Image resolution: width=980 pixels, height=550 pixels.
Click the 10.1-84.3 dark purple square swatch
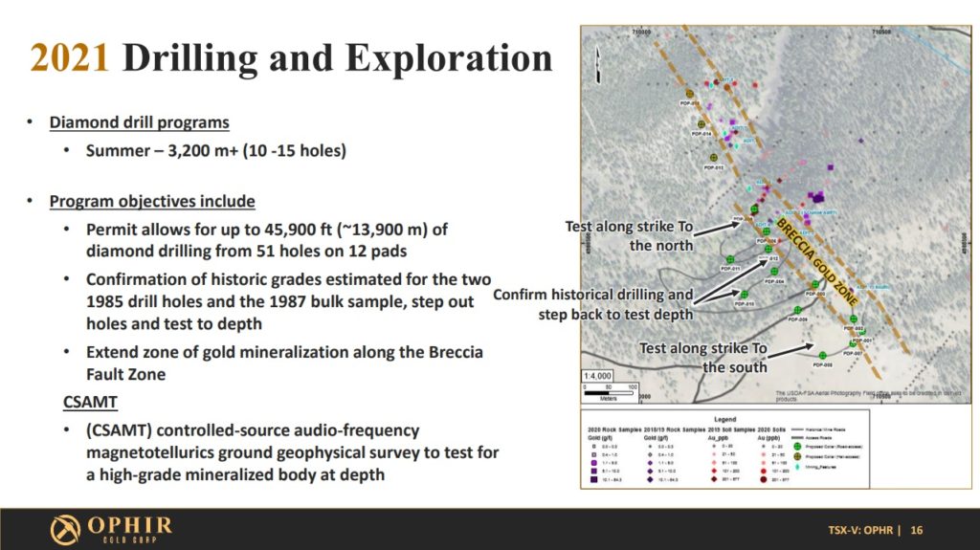point(593,479)
